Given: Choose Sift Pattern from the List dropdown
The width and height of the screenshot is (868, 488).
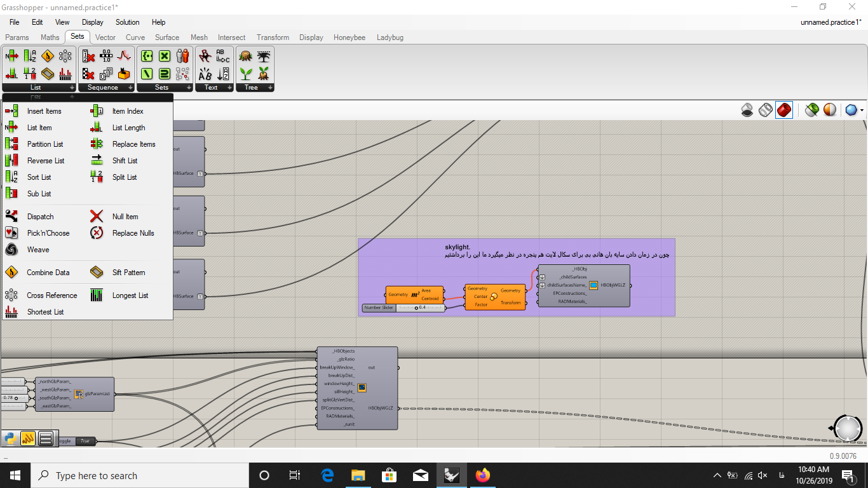Looking at the screenshot, I should (129, 273).
